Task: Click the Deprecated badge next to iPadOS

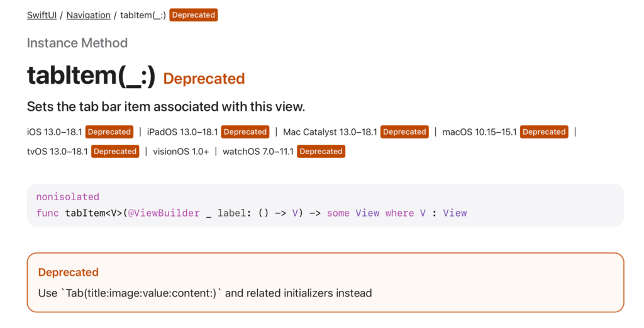Action: [x=245, y=132]
